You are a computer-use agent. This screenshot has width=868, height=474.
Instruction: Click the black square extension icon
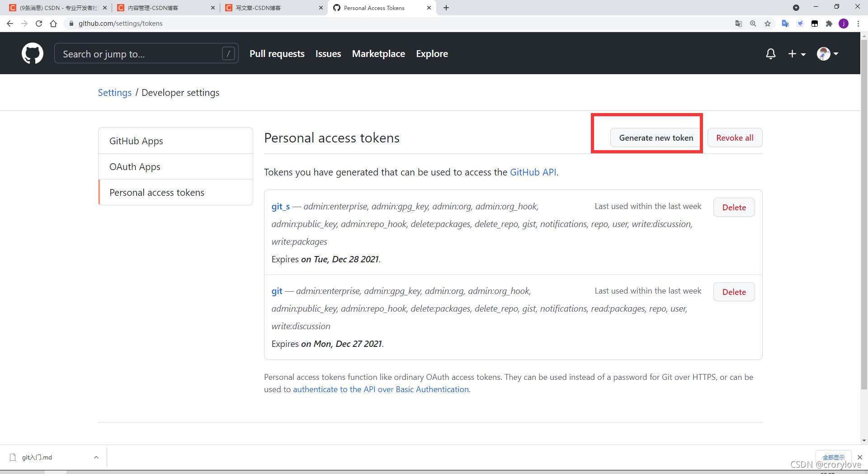click(x=815, y=24)
